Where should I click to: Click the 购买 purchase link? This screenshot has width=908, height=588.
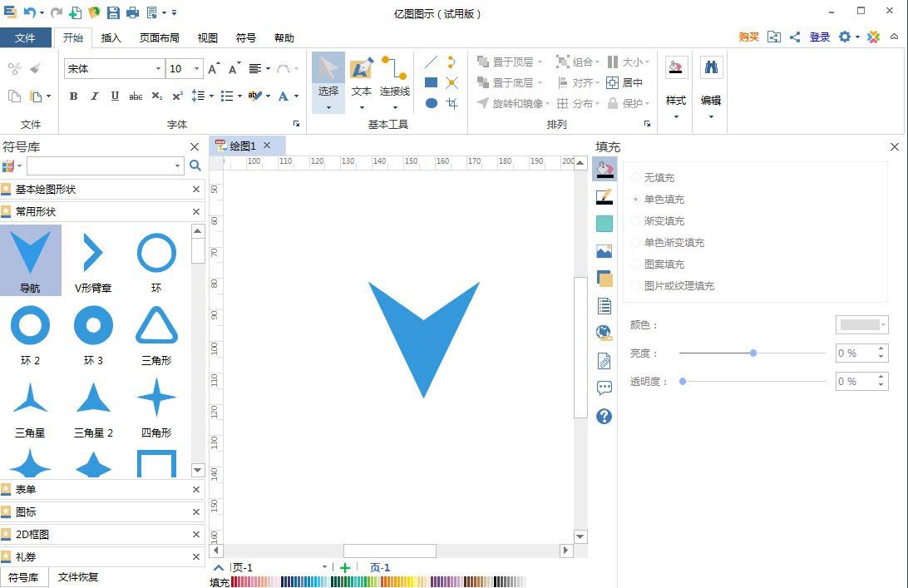[748, 37]
